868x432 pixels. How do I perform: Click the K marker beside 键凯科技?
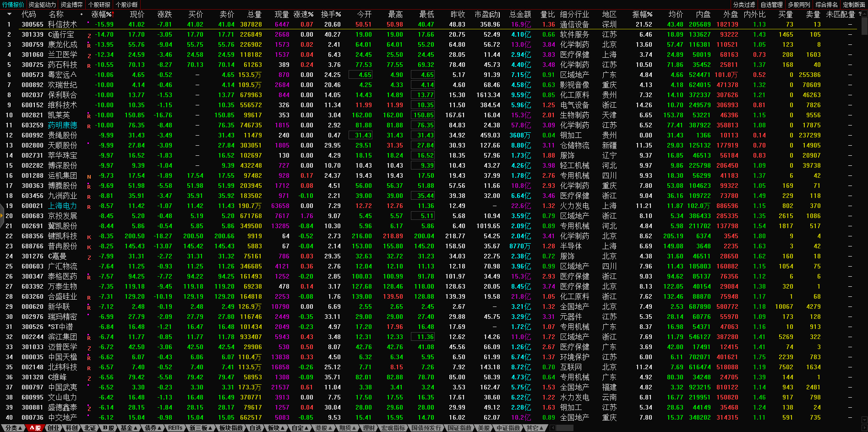coord(89,237)
